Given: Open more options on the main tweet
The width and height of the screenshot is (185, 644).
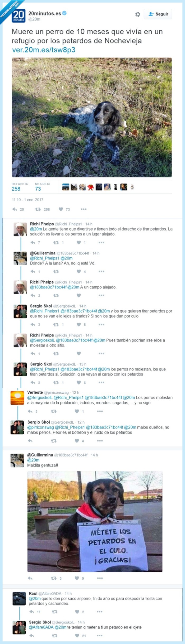Looking at the screenshot, I should click(x=84, y=209).
